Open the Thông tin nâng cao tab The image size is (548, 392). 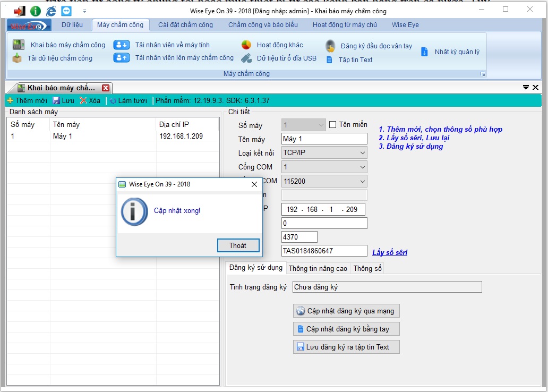pyautogui.click(x=318, y=268)
